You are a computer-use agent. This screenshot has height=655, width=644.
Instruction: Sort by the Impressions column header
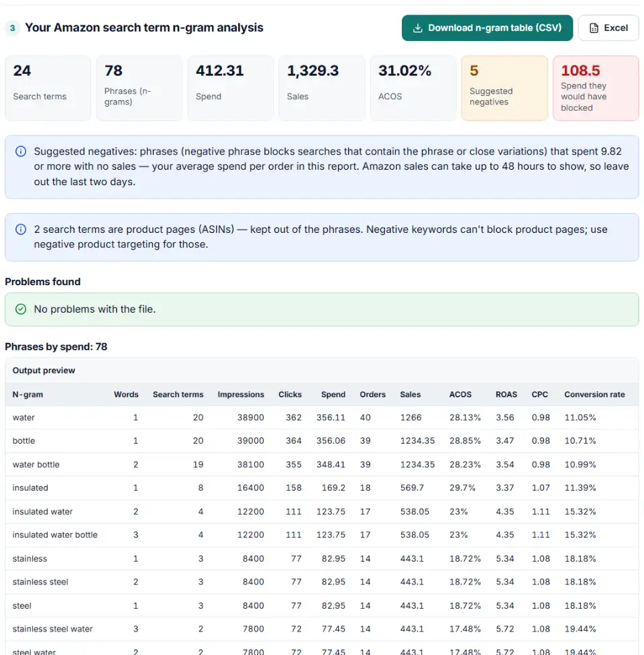[x=241, y=395]
